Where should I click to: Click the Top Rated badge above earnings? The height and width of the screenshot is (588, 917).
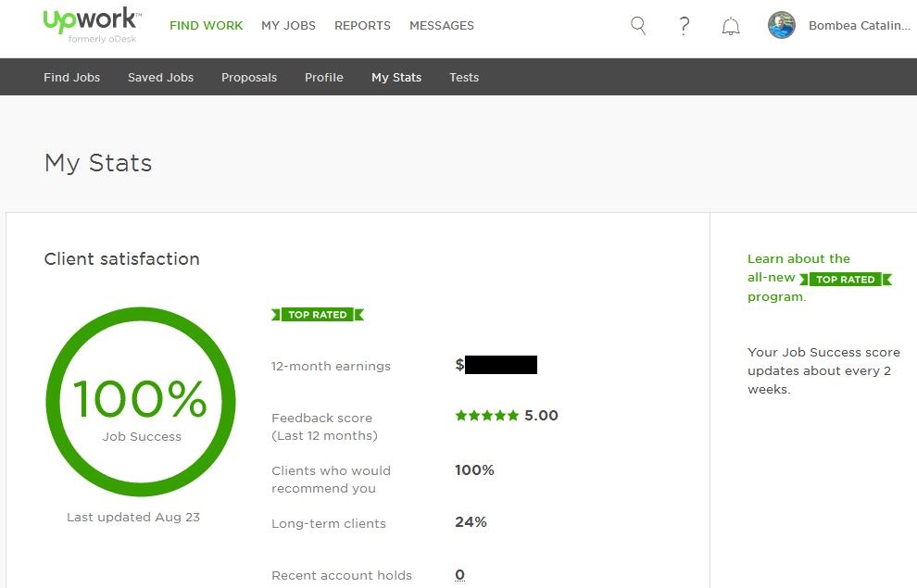[318, 314]
